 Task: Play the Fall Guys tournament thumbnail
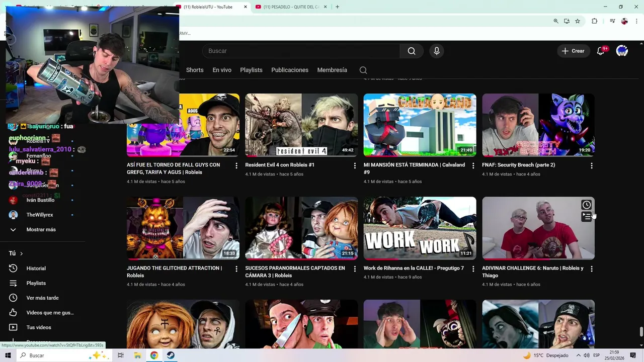(x=183, y=125)
